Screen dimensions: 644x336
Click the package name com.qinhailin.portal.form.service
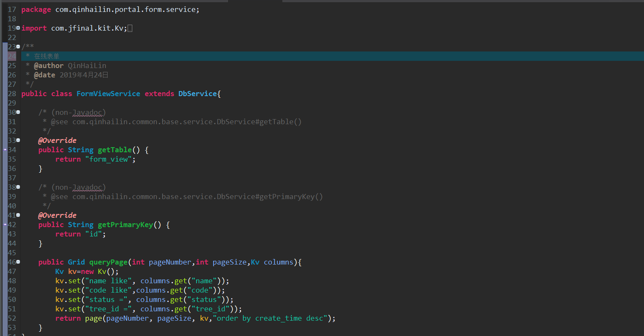[125, 9]
